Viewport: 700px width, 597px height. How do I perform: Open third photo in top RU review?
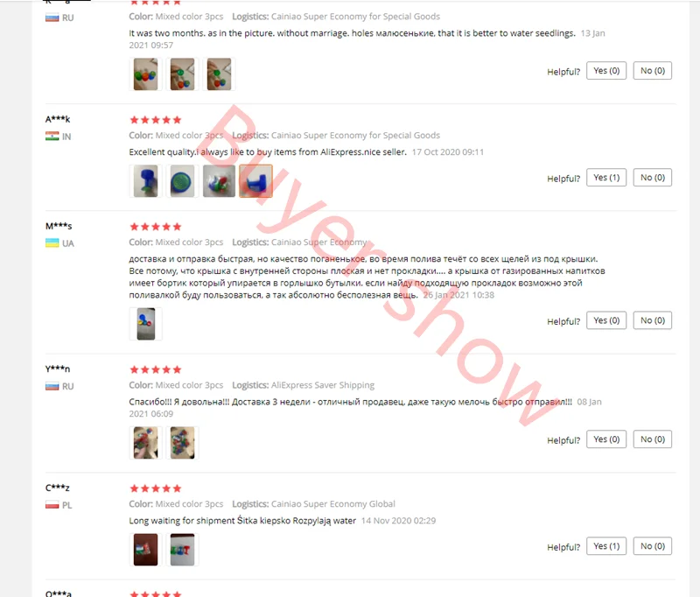[x=219, y=74]
